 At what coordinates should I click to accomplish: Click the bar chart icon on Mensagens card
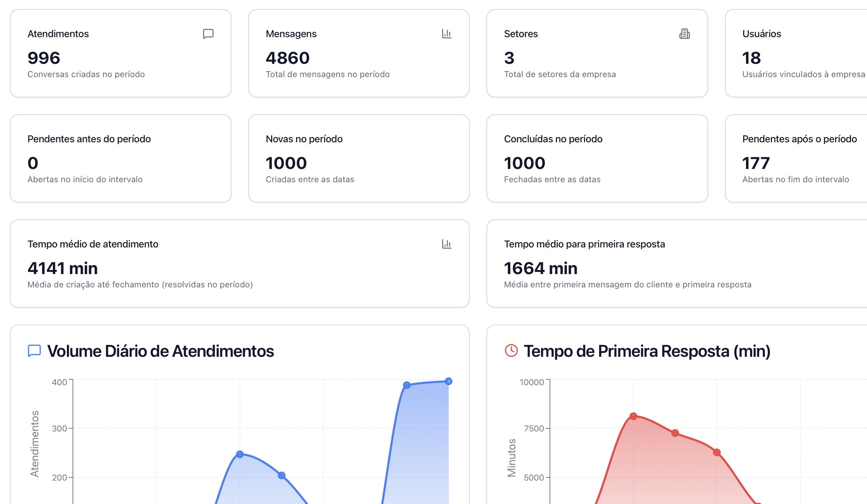(447, 34)
